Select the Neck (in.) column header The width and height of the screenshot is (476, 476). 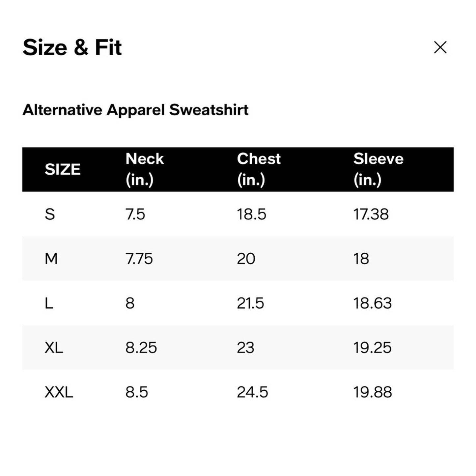point(144,169)
